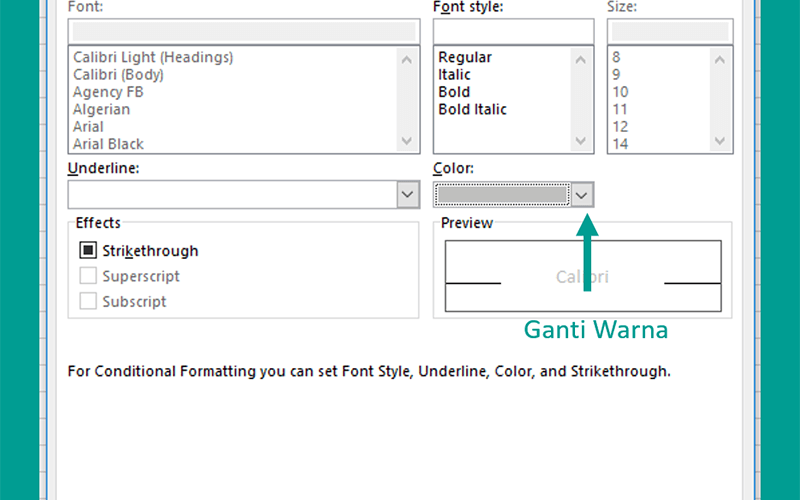Viewport: 800px width, 500px height.
Task: Select Regular font style
Action: tap(465, 57)
